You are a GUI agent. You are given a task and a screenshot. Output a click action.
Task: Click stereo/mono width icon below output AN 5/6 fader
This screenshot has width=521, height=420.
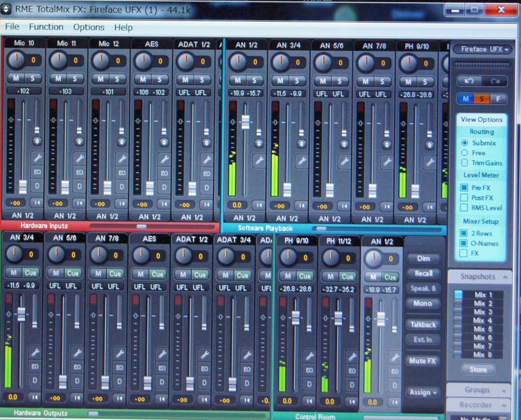(x=77, y=398)
